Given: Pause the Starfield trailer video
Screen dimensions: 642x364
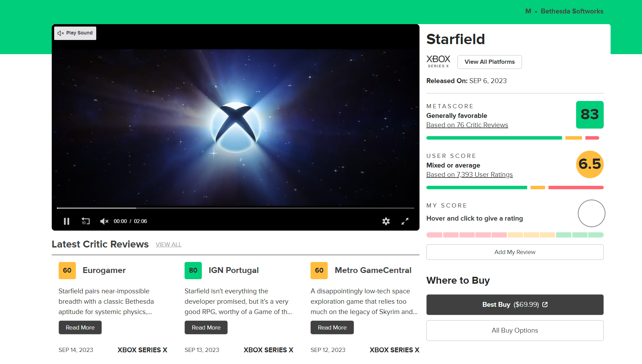Looking at the screenshot, I should pos(67,221).
